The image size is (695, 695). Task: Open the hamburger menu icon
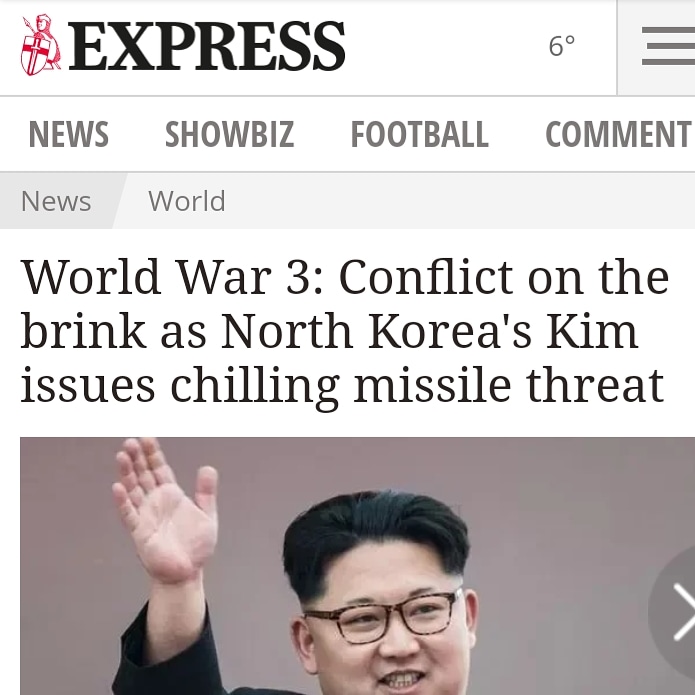(x=668, y=46)
